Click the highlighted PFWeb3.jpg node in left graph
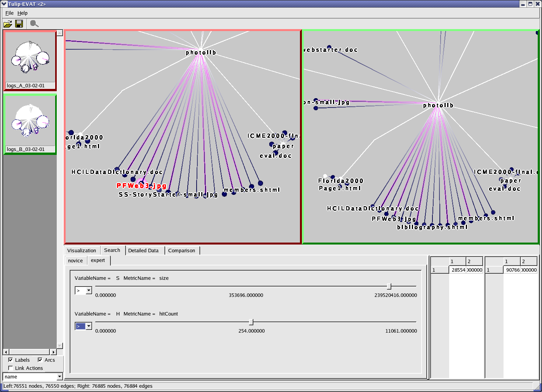 141,183
